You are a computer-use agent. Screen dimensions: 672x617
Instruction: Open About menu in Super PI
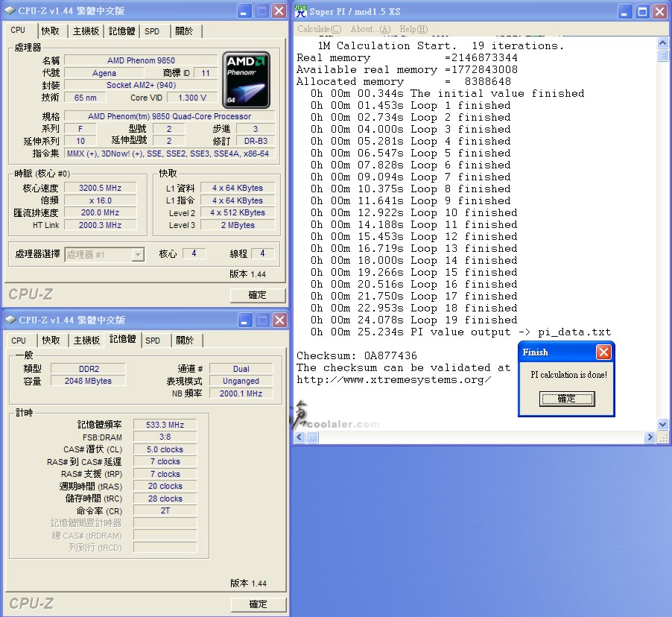tap(371, 29)
